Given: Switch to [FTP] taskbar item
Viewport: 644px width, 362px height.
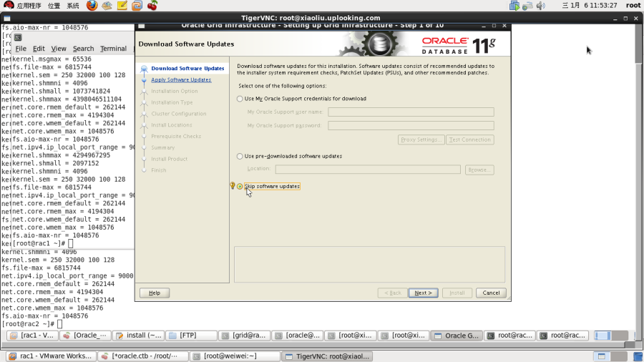Looking at the screenshot, I should point(191,336).
